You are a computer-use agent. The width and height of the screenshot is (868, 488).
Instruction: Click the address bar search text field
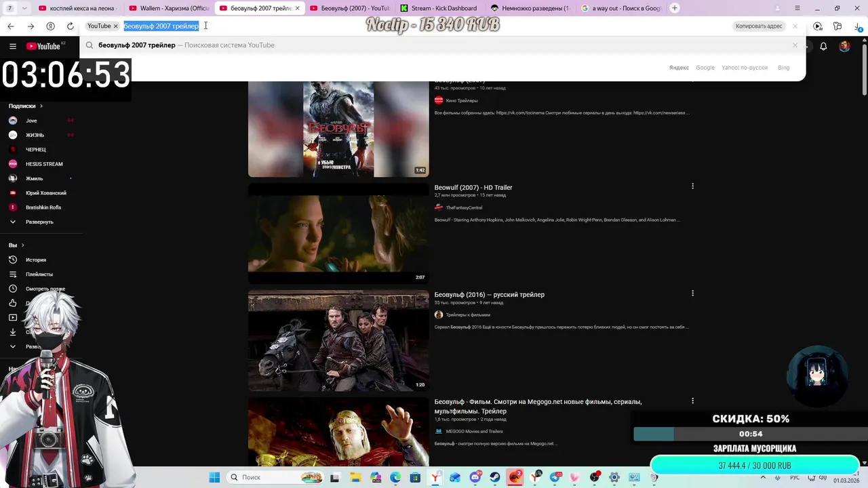coord(427,26)
